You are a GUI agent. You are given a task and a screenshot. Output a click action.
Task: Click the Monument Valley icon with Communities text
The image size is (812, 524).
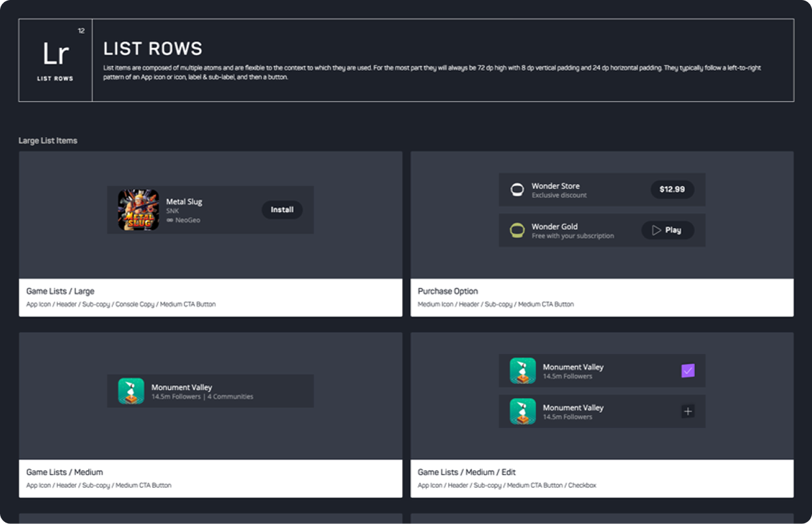click(x=131, y=391)
